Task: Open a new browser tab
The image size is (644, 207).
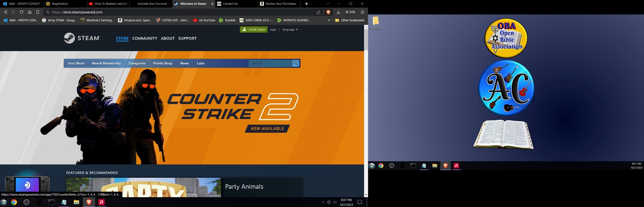Action: pyautogui.click(x=307, y=4)
